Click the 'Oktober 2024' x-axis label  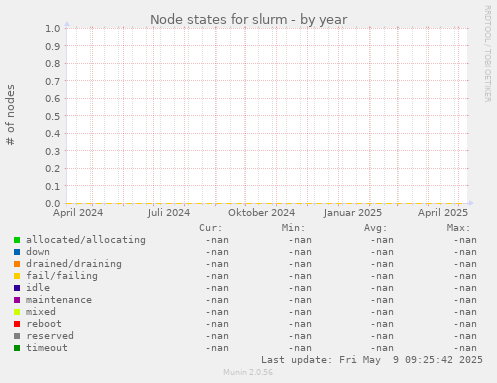262,213
